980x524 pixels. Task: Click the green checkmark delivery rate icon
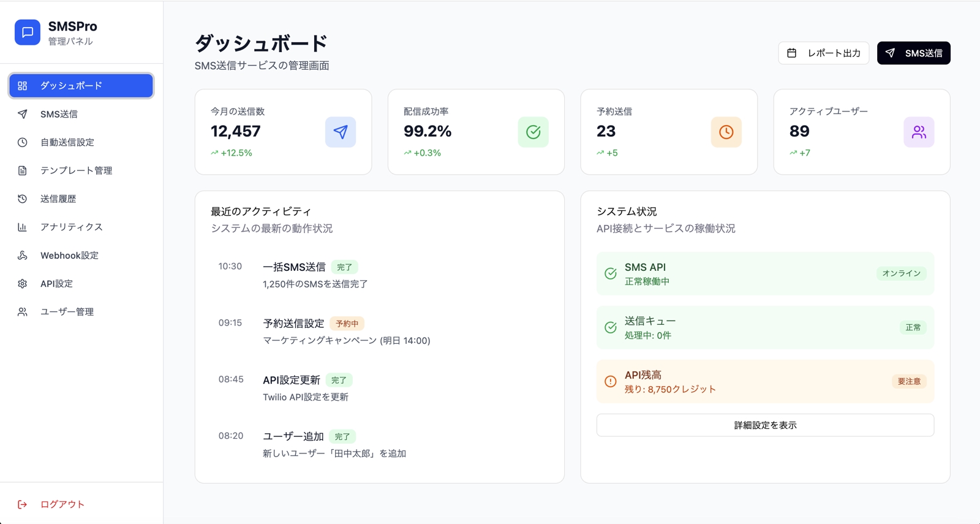[533, 132]
